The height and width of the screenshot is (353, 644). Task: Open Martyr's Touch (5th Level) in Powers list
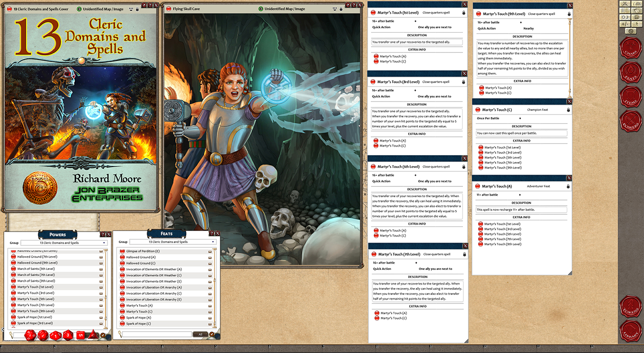(36, 299)
